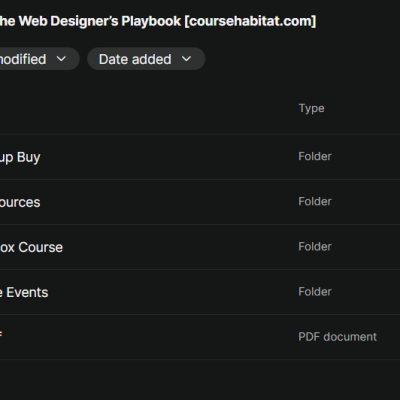Sort by the Type column header

(311, 108)
